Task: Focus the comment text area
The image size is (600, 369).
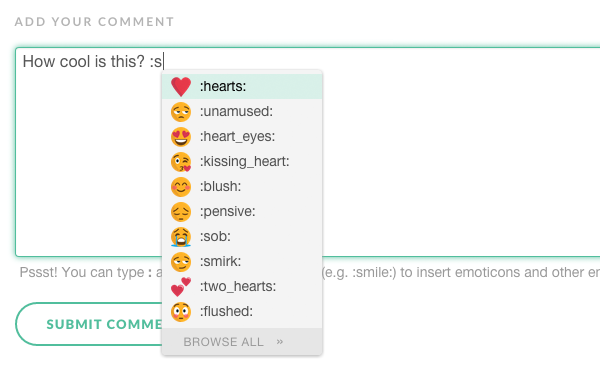Action: (x=308, y=152)
